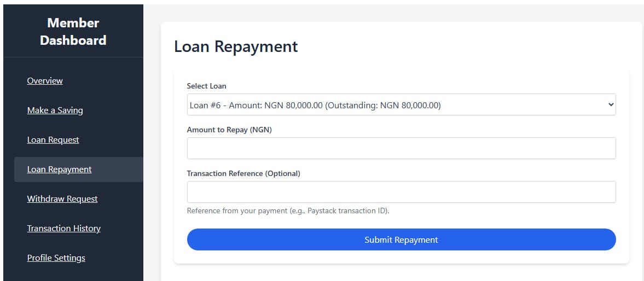Screen dimensions: 644x281
Task: Click the Select Loan field label
Action: click(206, 86)
